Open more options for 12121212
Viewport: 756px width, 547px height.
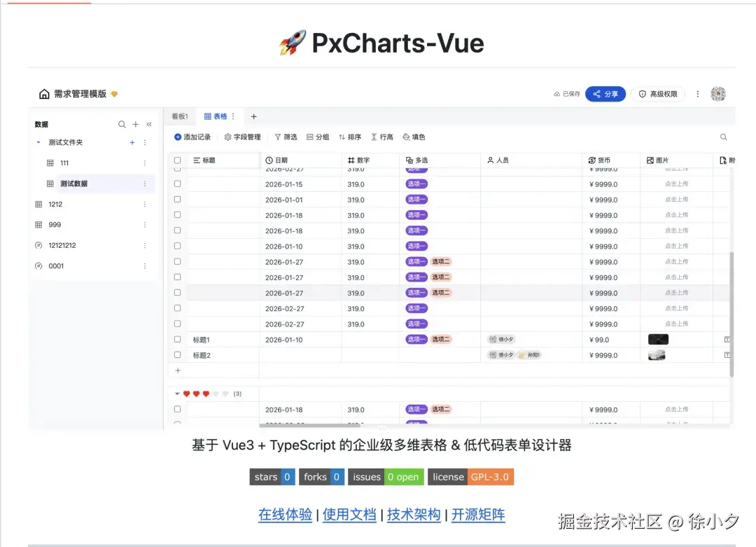pyautogui.click(x=145, y=246)
